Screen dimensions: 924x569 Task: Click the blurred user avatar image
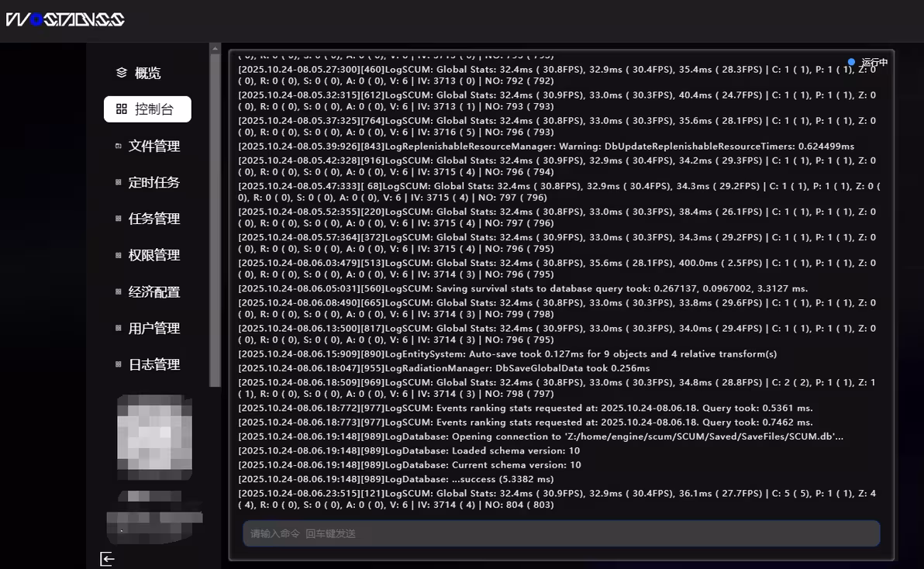tap(154, 436)
